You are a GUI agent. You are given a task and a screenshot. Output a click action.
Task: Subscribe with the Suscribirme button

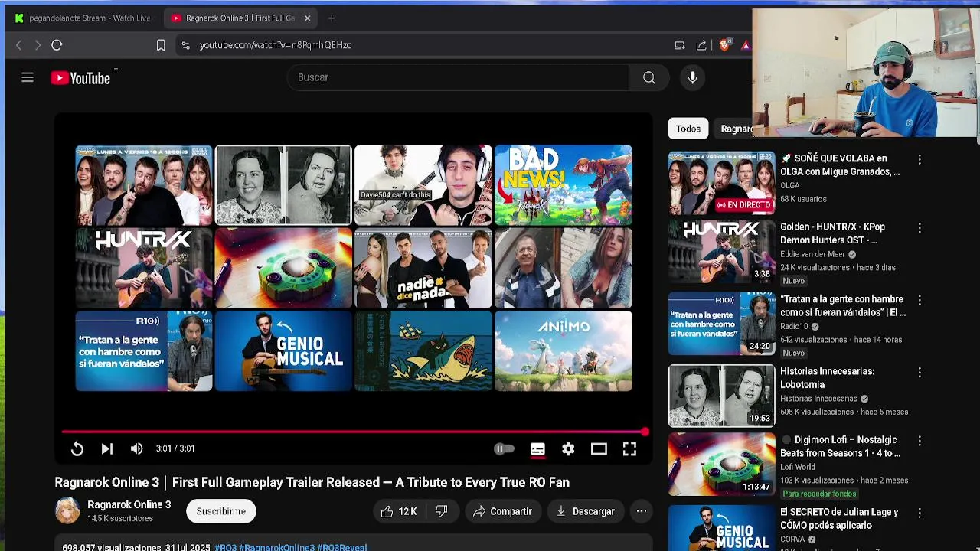(x=220, y=511)
